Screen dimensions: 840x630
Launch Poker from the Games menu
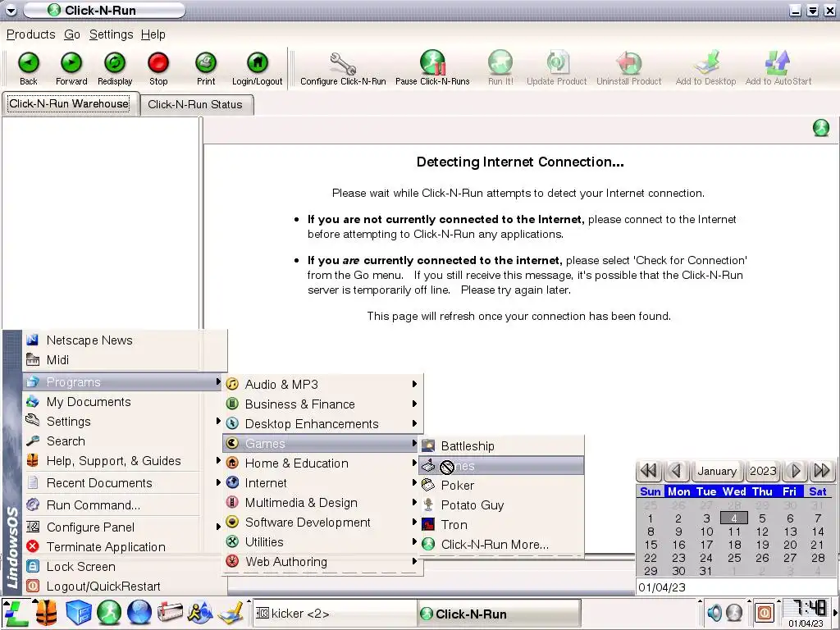tap(501, 486)
